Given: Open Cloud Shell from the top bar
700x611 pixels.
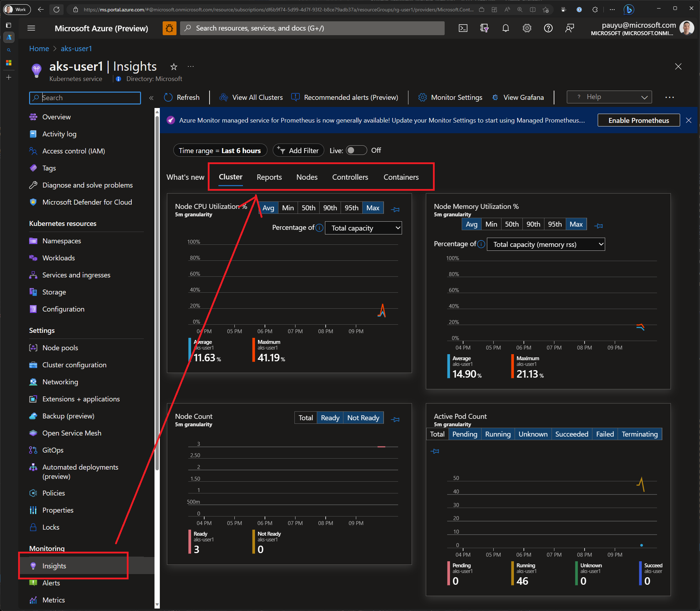Looking at the screenshot, I should tap(463, 28).
